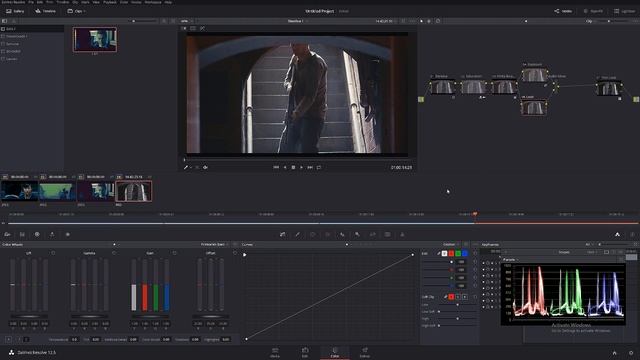Image resolution: width=640 pixels, height=360 pixels.
Task: Open the Qualifier palette icon
Action: [298, 234]
